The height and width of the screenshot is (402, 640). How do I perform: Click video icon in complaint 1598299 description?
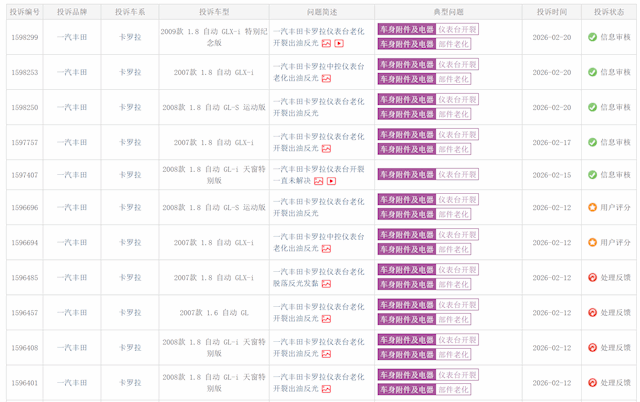339,44
